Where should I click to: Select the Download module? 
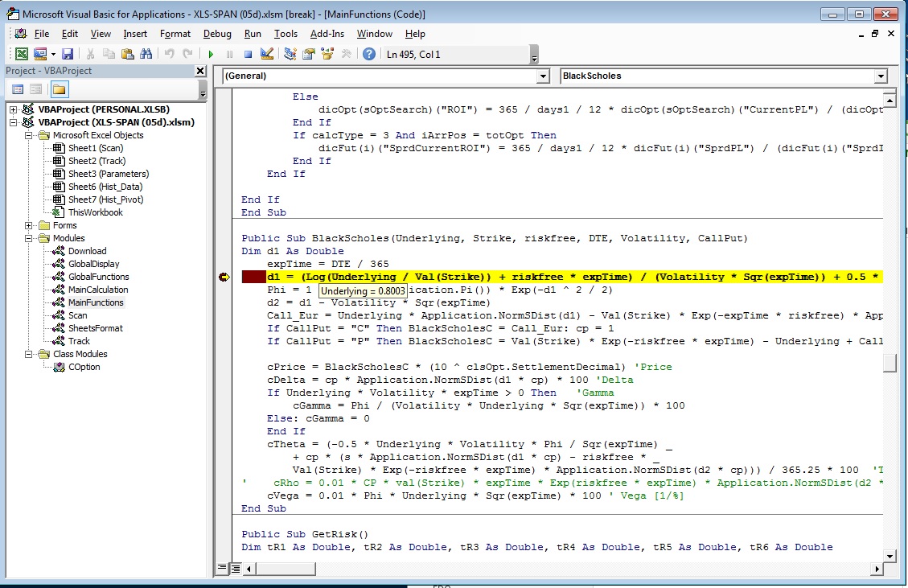pyautogui.click(x=87, y=251)
